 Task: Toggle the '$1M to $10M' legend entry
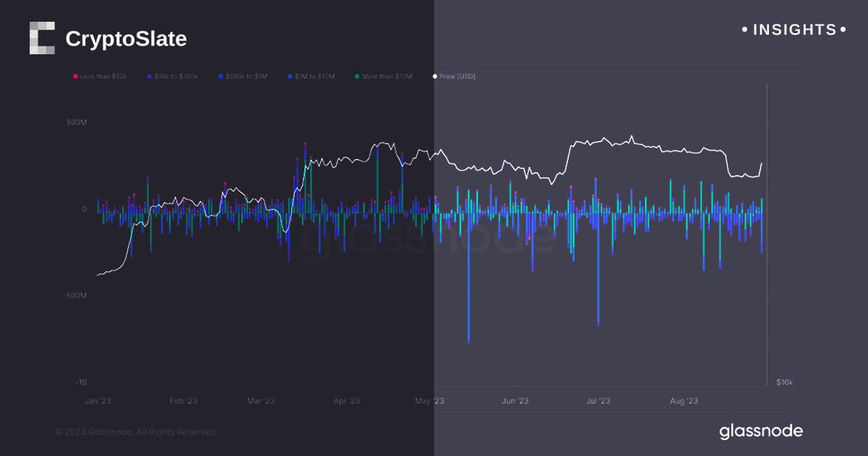tap(315, 76)
